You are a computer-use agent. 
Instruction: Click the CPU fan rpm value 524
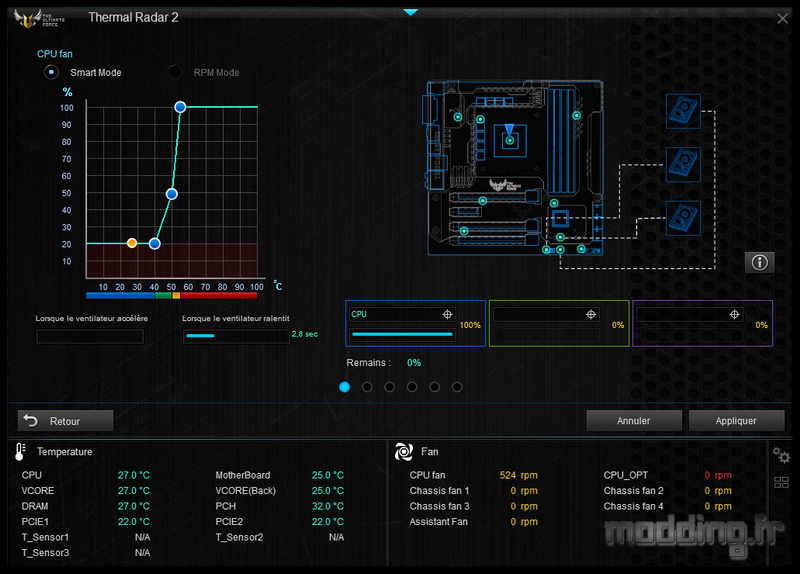pyautogui.click(x=508, y=475)
